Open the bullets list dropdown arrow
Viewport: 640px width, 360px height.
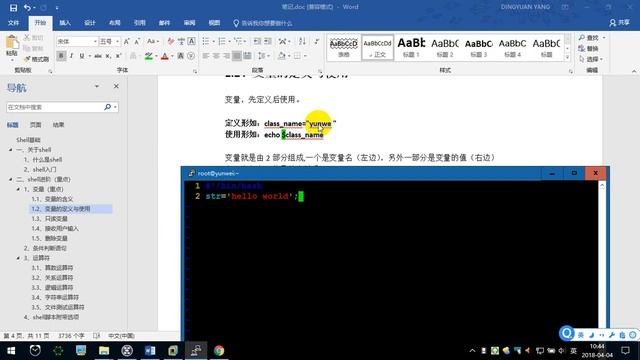pyautogui.click(x=213, y=42)
